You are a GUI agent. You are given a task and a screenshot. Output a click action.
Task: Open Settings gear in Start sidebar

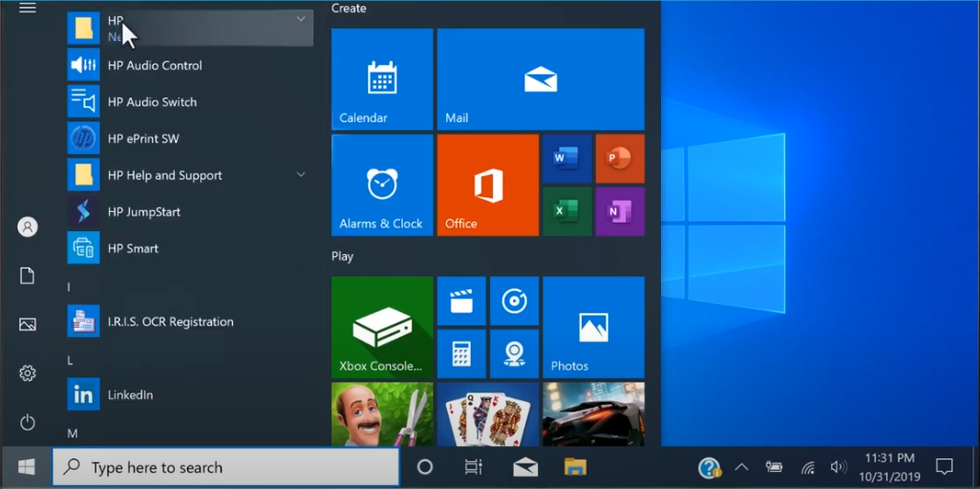28,373
